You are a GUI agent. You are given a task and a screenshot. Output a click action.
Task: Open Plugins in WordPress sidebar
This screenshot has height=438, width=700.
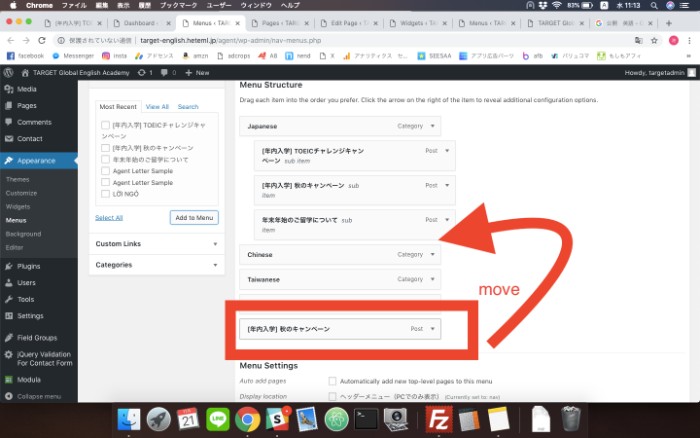click(28, 266)
